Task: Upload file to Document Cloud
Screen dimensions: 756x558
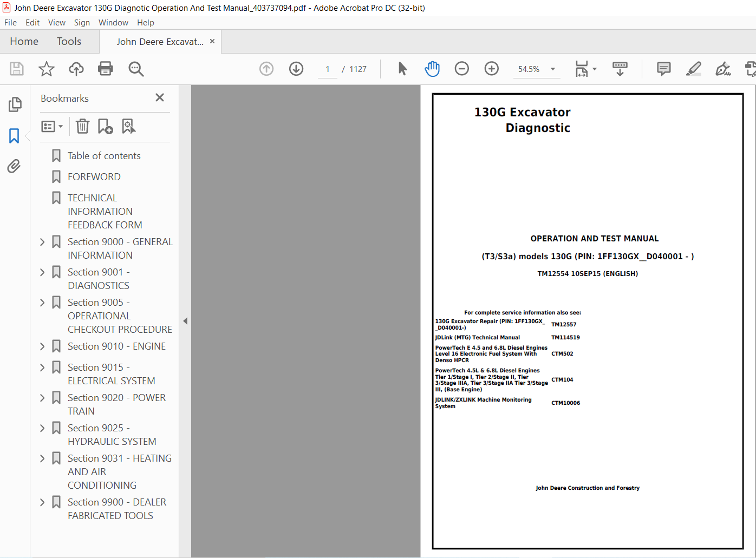Action: click(76, 69)
